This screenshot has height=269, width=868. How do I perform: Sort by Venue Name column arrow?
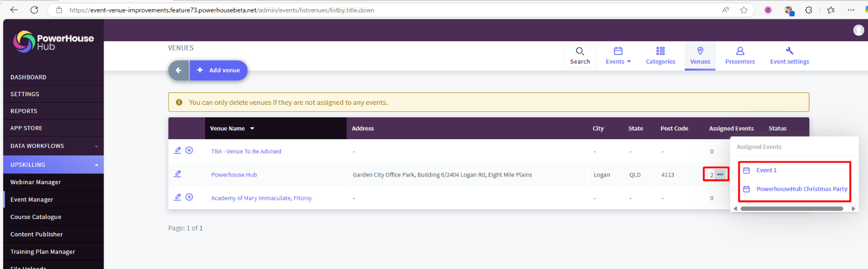252,129
